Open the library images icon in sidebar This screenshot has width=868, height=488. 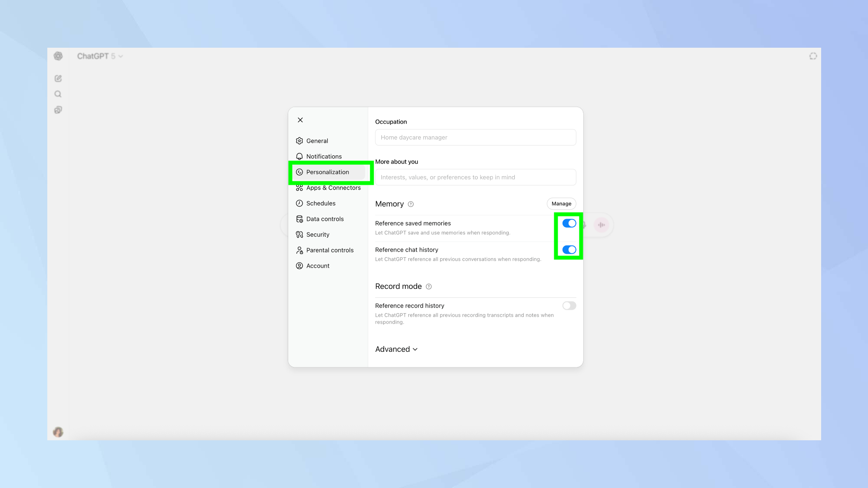(x=58, y=110)
